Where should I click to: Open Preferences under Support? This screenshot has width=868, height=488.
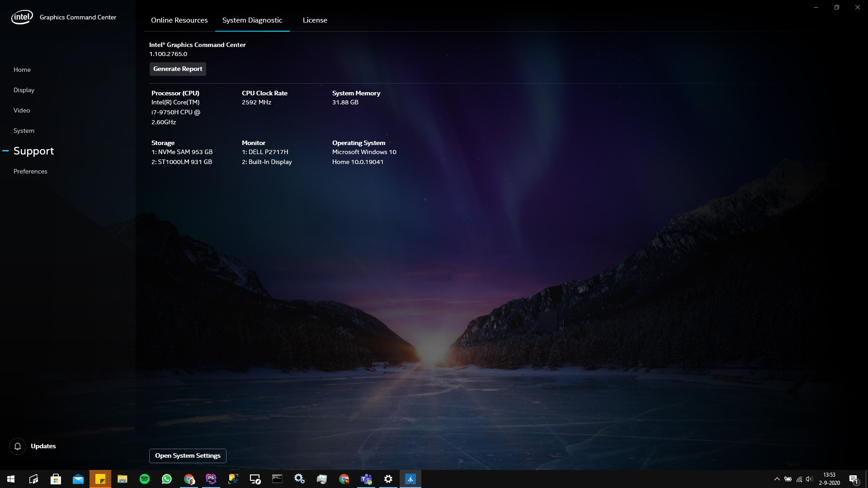(x=30, y=171)
